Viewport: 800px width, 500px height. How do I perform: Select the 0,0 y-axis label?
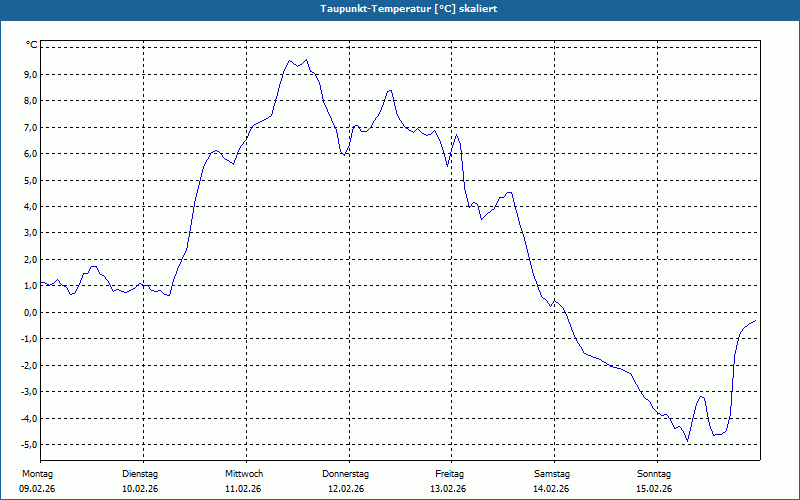click(x=31, y=312)
